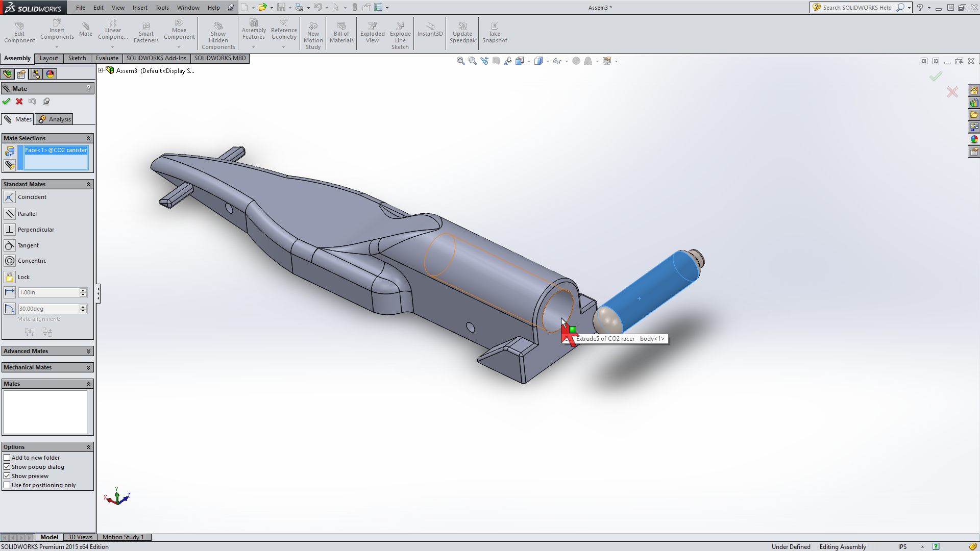
Task: Uncheck Show preview option
Action: pyautogui.click(x=7, y=476)
